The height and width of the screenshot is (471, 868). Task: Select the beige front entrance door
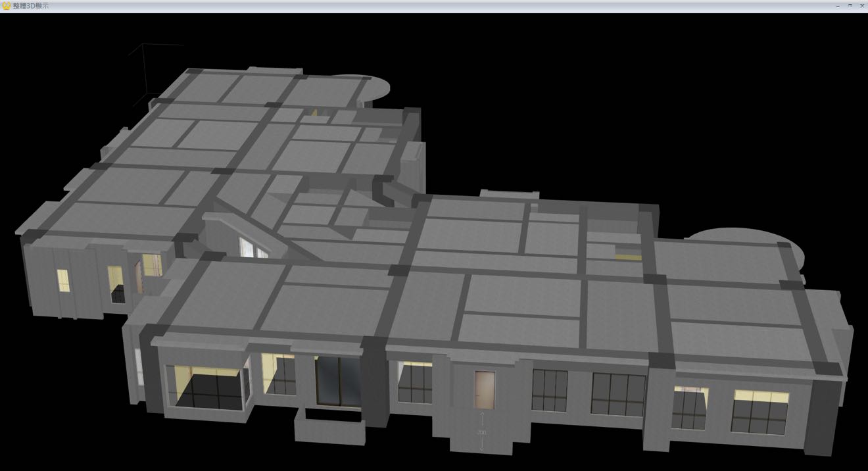[484, 389]
